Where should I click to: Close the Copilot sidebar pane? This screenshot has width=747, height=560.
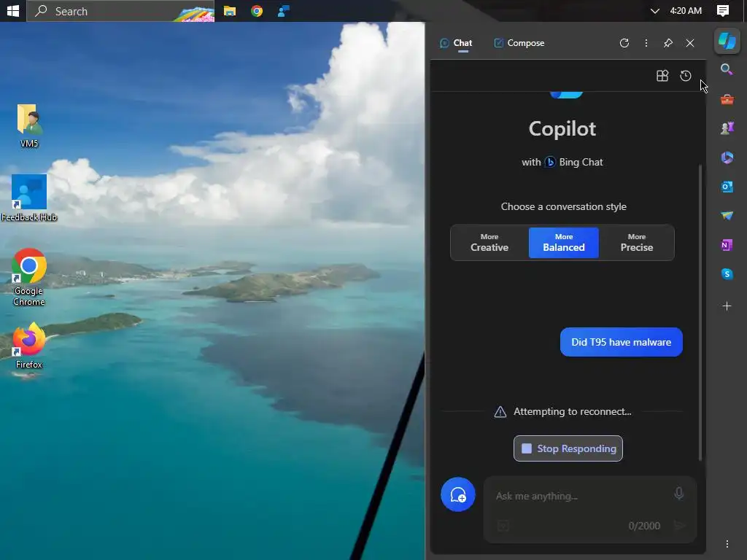[x=690, y=43]
